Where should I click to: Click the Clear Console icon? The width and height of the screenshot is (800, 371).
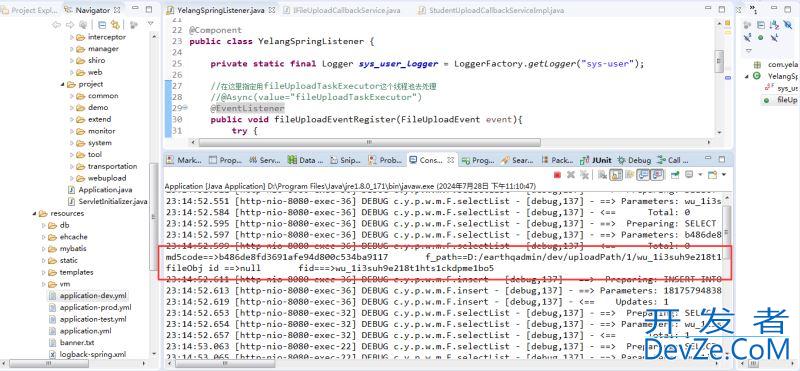pos(602,175)
